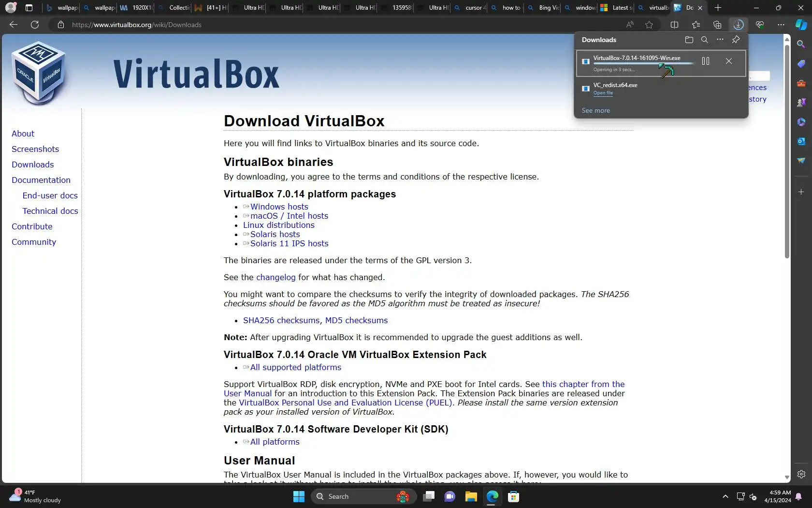Viewport: 812px width, 508px height.
Task: Open SDK All platforms link
Action: 275,442
